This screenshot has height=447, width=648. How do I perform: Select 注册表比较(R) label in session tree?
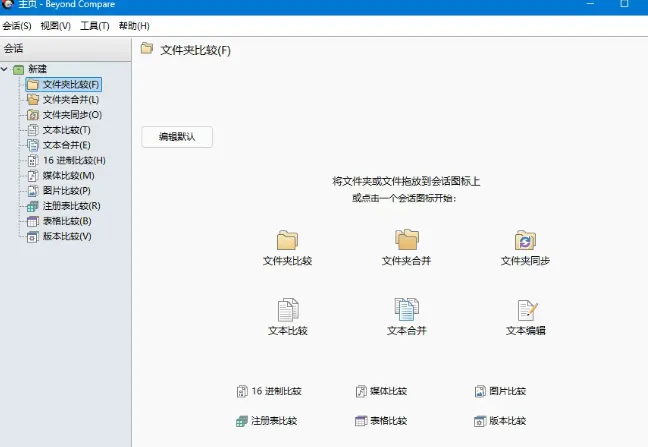[71, 206]
